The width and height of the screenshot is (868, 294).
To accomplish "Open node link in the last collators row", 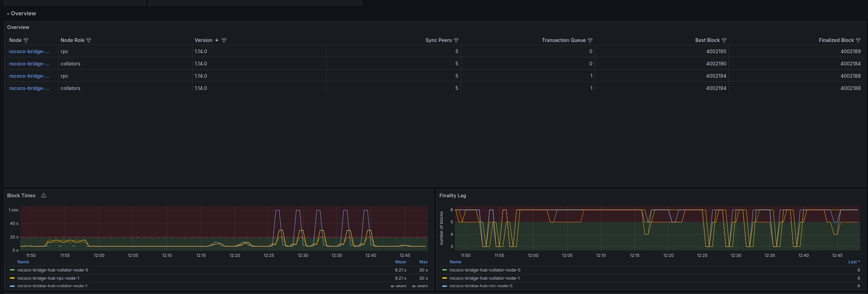I will 29,88.
